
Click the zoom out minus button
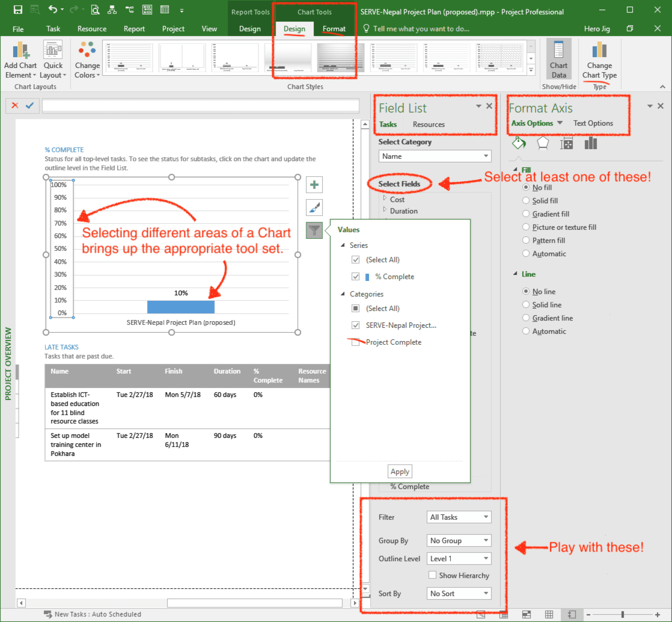point(588,615)
